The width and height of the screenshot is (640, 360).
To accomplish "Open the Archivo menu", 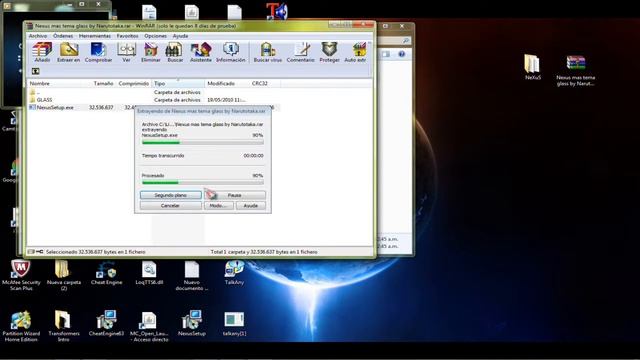I will pos(38,36).
